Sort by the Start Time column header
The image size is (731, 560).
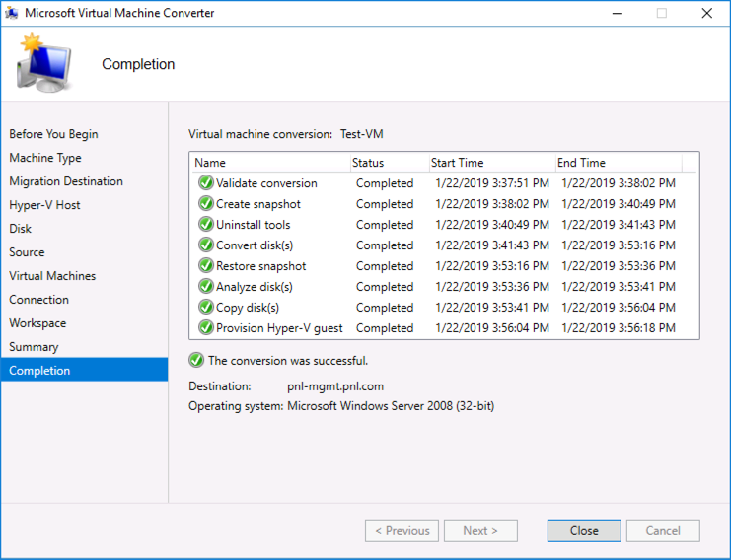[x=492, y=163]
